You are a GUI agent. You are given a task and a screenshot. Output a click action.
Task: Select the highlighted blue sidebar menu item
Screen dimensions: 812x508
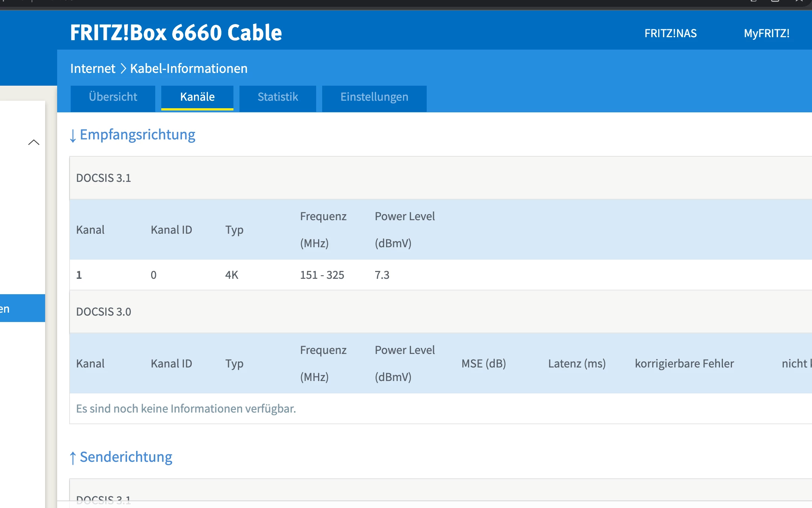(22, 308)
